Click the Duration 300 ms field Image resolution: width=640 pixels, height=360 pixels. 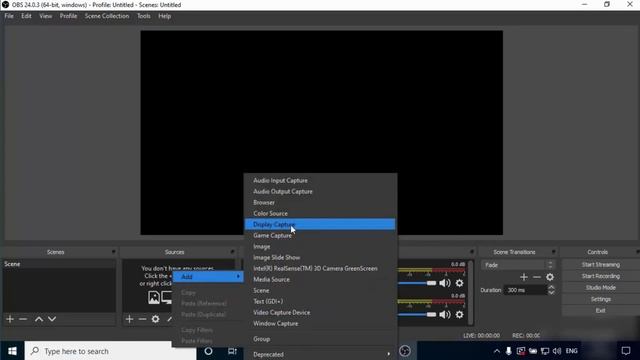coord(525,290)
